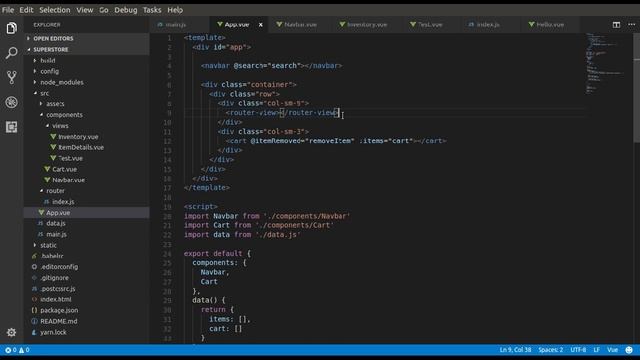Screen dimensions: 640x360
Task: Open the Debug menu
Action: (x=126, y=10)
